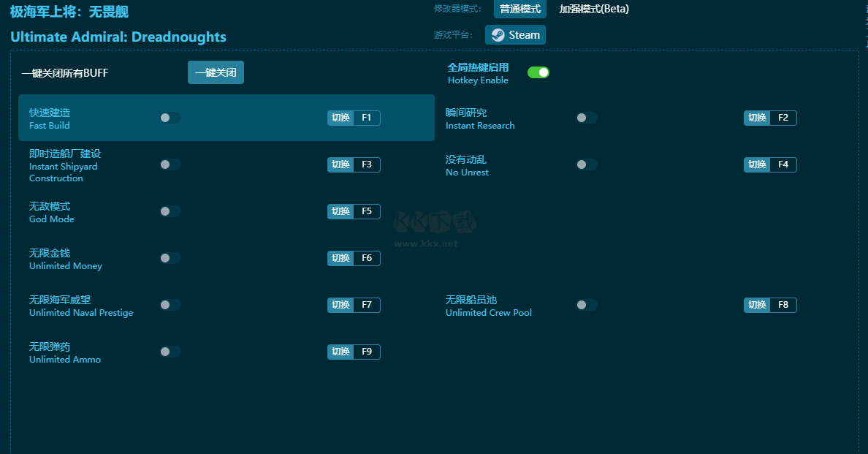Click the F3 hotkey field
This screenshot has width=868, height=454.
367,164
